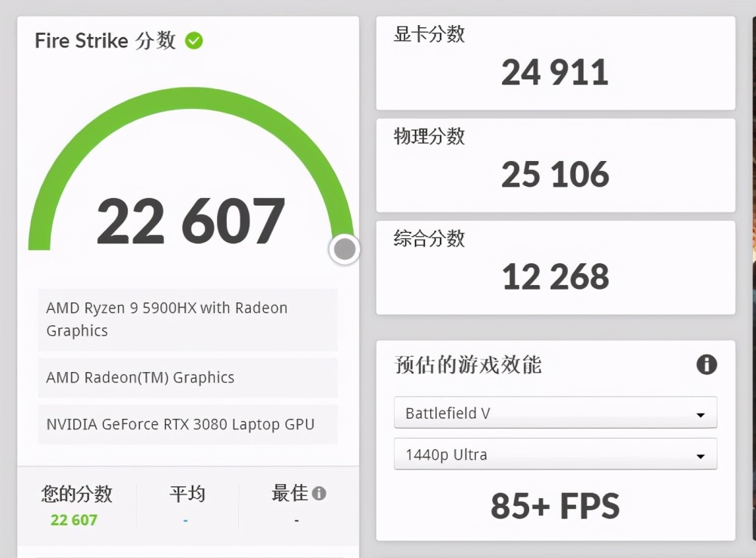Click the 综合分数 label

point(429,238)
